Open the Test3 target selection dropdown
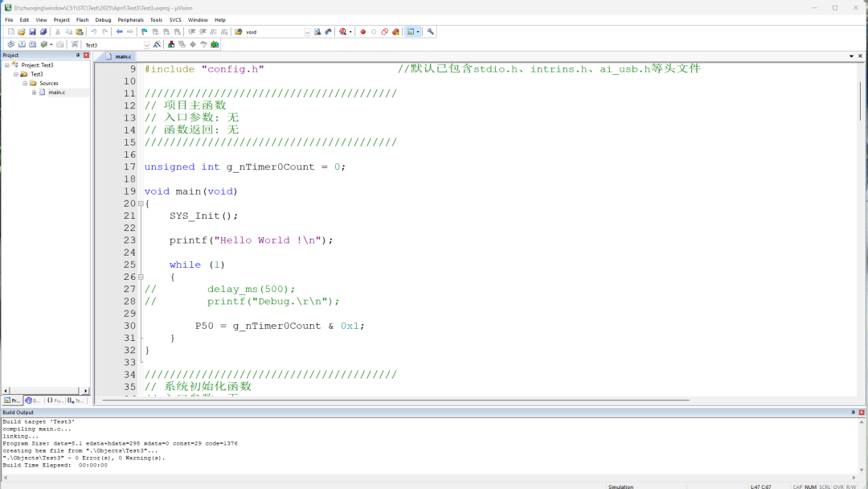This screenshot has height=489, width=868. [x=147, y=45]
